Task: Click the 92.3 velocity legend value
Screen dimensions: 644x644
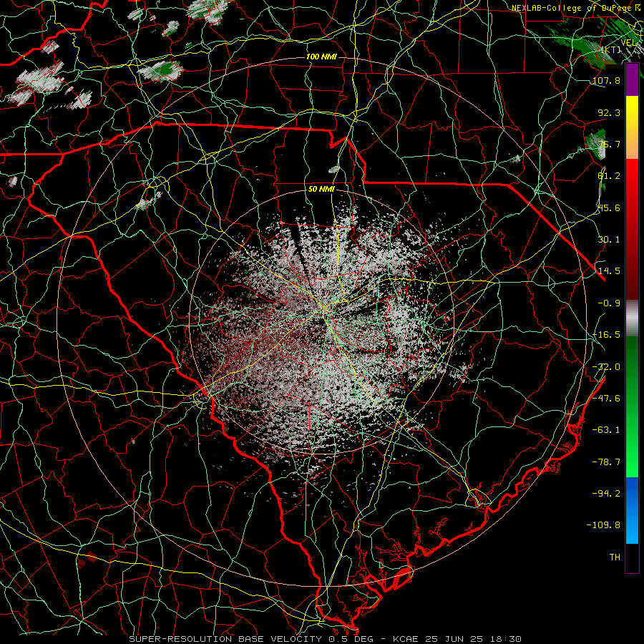Action: [x=609, y=112]
